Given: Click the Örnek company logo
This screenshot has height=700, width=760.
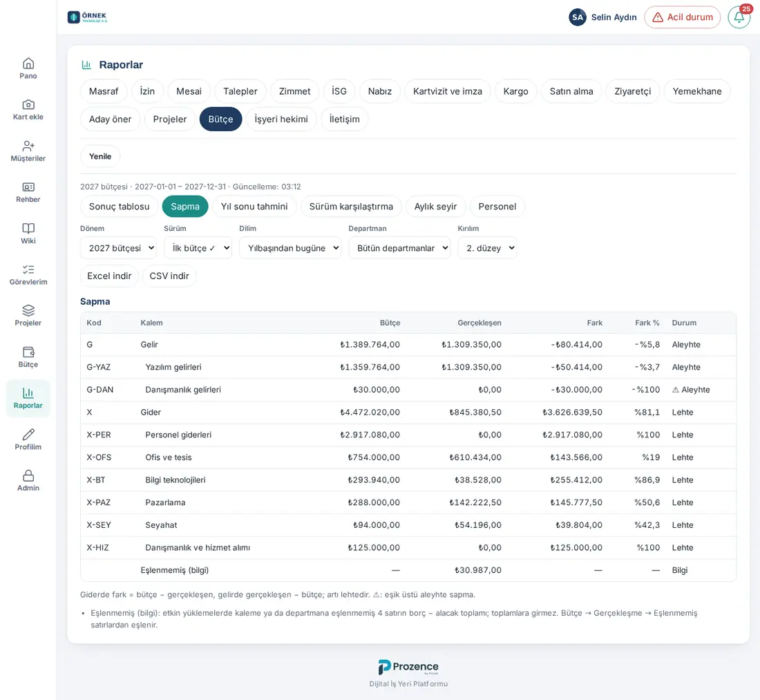Looking at the screenshot, I should [87, 17].
